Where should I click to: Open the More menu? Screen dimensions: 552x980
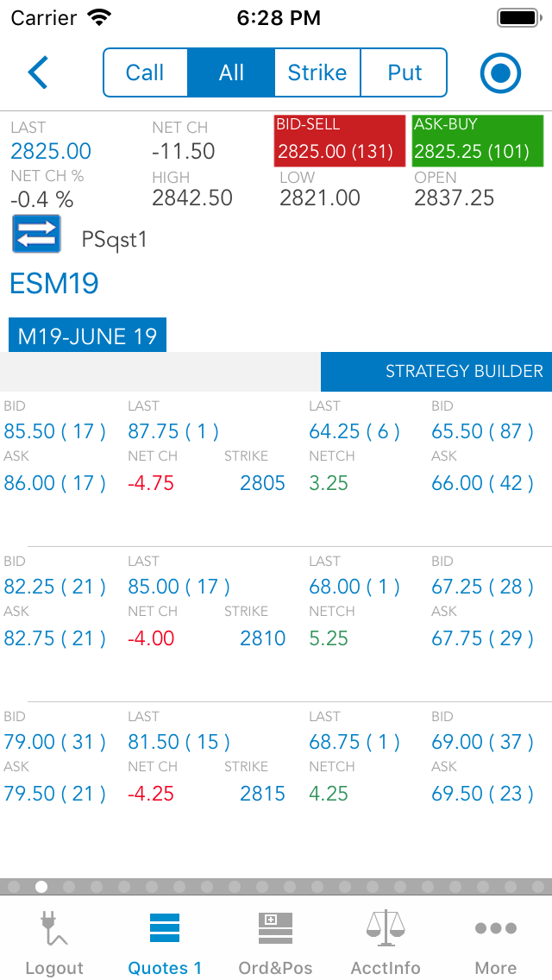[x=496, y=942]
